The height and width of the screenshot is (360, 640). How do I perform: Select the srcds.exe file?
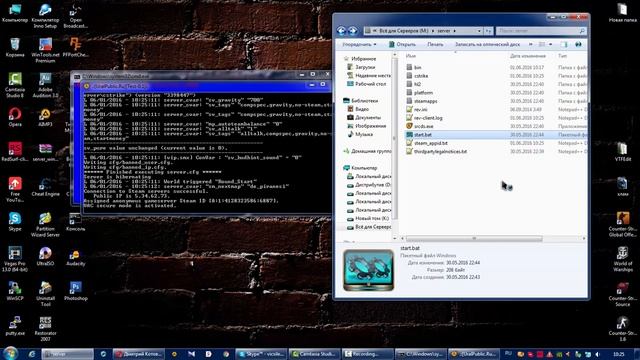click(x=420, y=126)
